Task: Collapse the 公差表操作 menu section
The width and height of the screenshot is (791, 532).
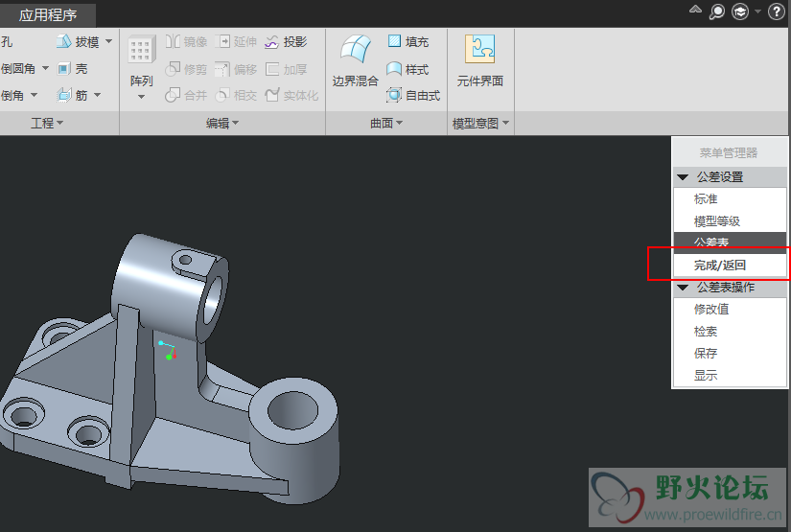Action: tap(683, 288)
